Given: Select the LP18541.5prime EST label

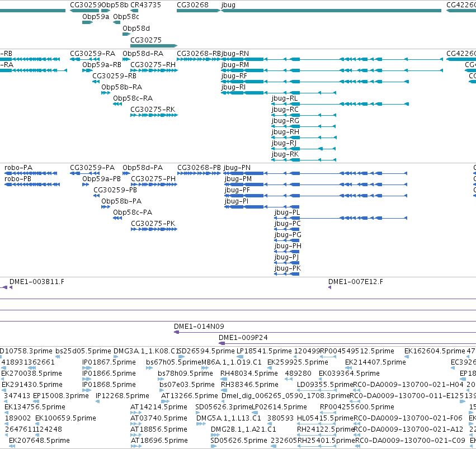Looking at the screenshot, I should 264,351.
